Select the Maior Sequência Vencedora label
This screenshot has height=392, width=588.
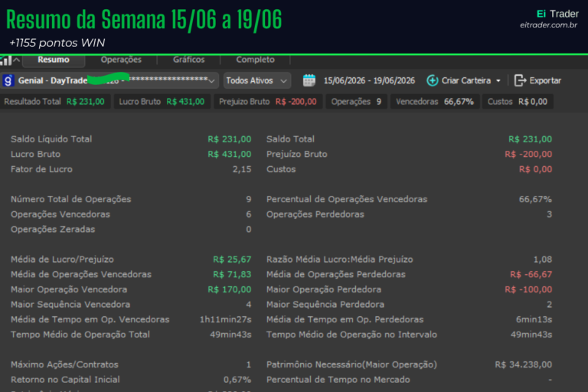[x=70, y=304]
